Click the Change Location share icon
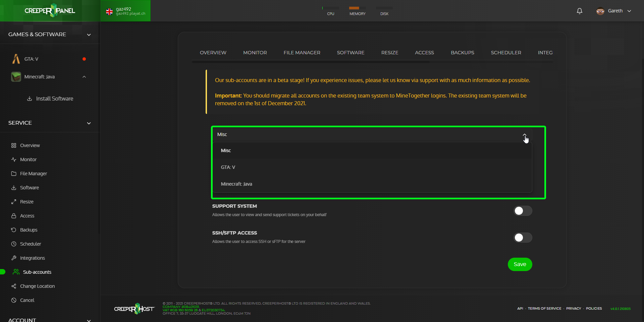 click(14, 286)
